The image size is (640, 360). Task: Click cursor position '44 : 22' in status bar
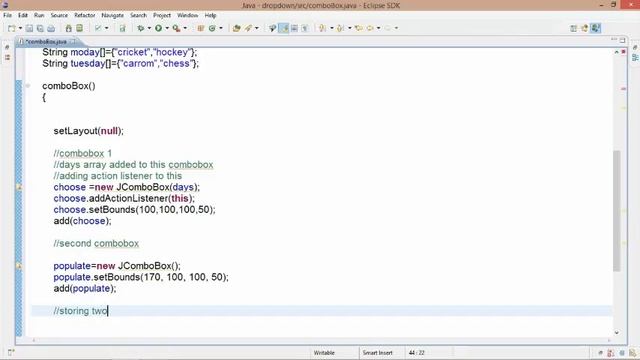coord(416,353)
